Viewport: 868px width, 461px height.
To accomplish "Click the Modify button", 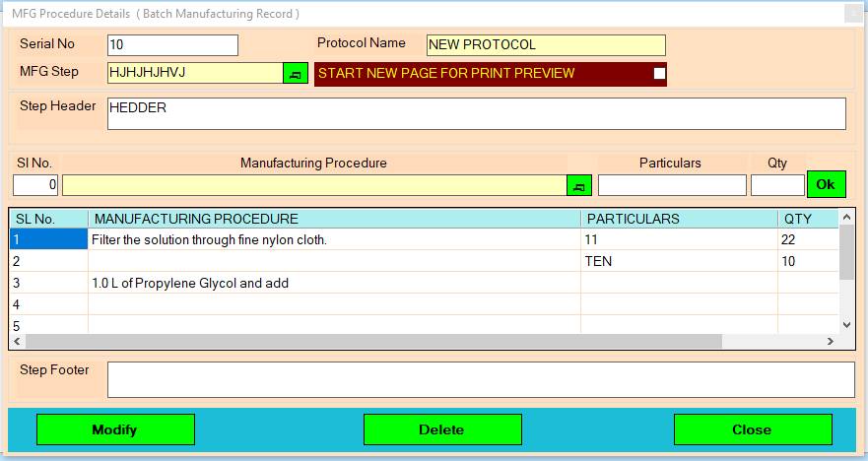I will 115,429.
